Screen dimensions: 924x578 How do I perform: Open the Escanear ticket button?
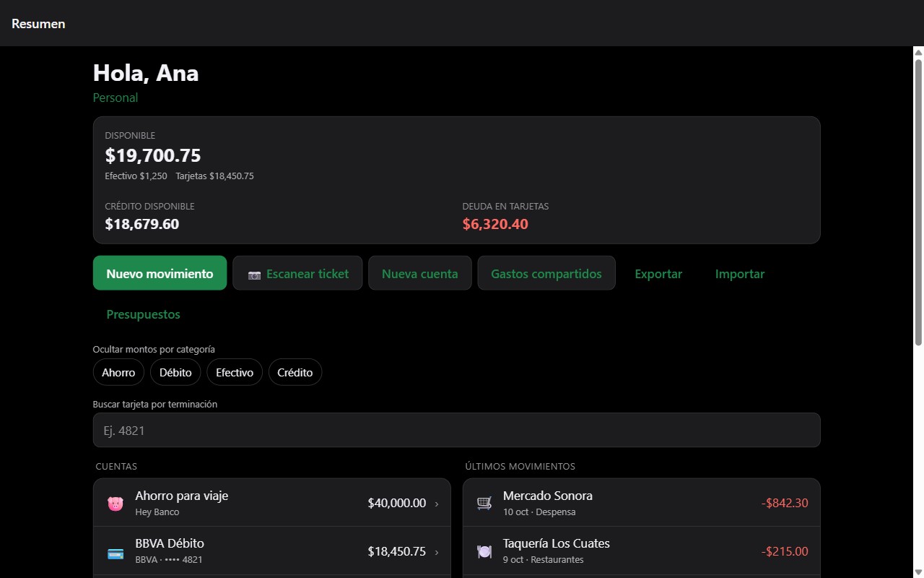[297, 273]
